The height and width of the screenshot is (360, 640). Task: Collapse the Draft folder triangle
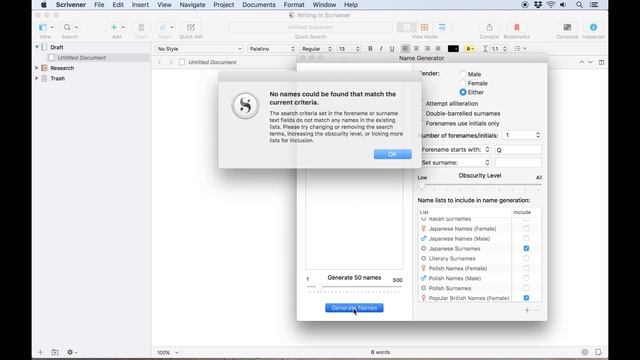pyautogui.click(x=37, y=47)
